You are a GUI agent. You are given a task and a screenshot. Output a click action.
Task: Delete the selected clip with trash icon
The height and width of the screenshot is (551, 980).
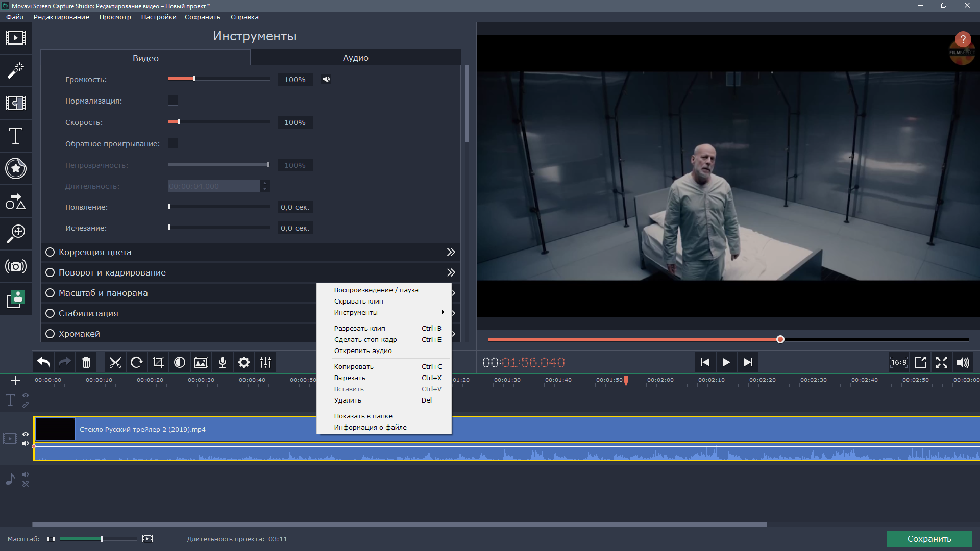click(86, 362)
